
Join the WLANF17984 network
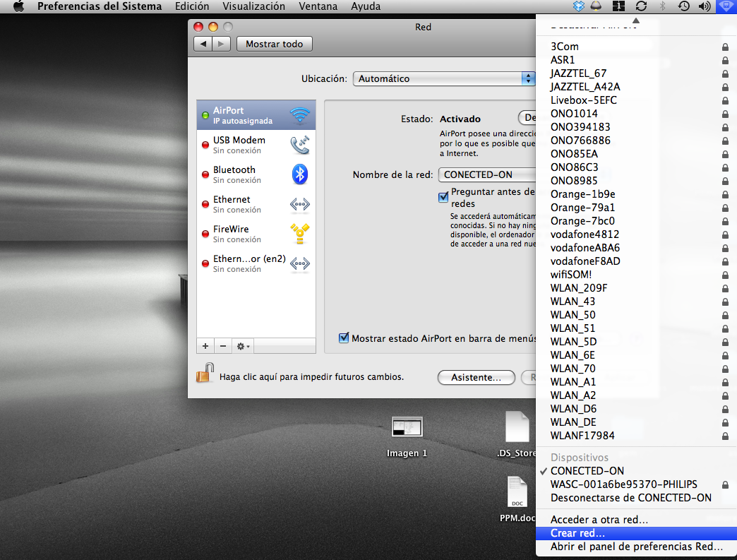tap(637, 436)
